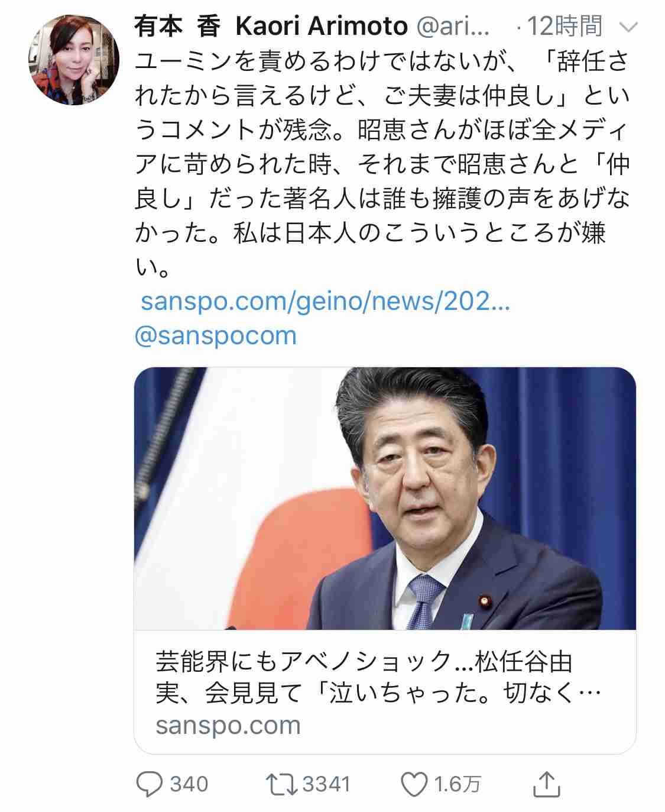The image size is (665, 812).
Task: Click the sanspo.com domain label in card
Action: pyautogui.click(x=228, y=725)
